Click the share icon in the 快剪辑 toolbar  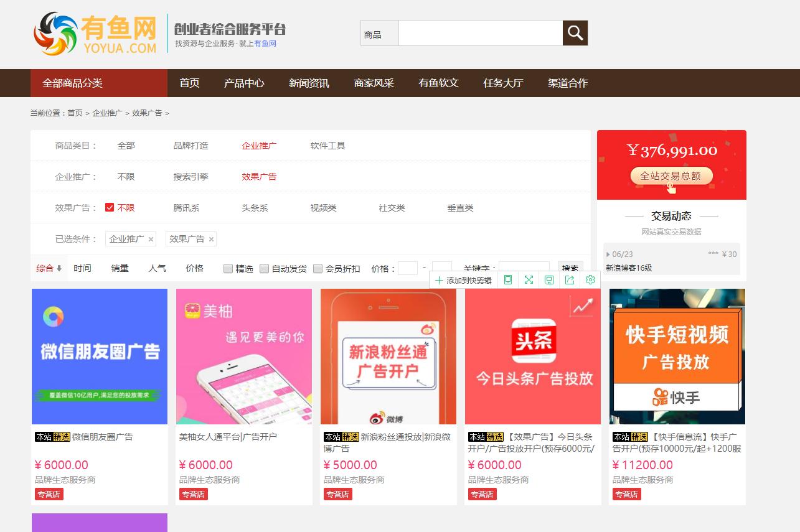point(570,279)
